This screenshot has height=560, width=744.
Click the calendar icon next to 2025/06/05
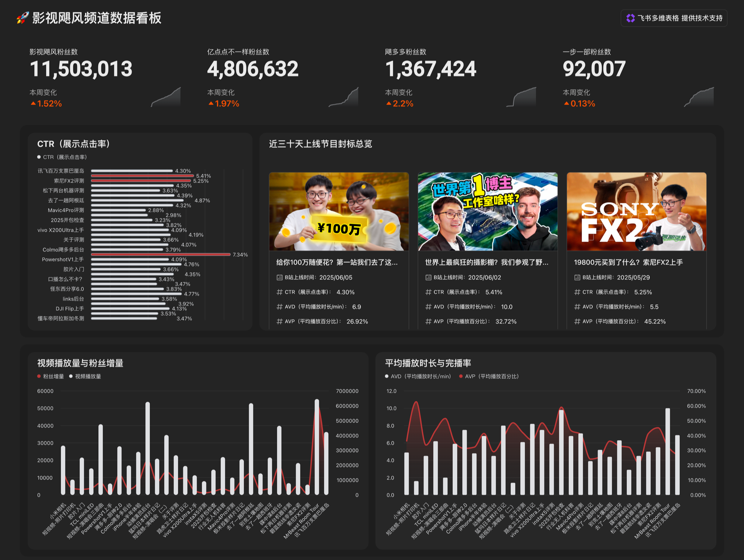[x=279, y=278]
